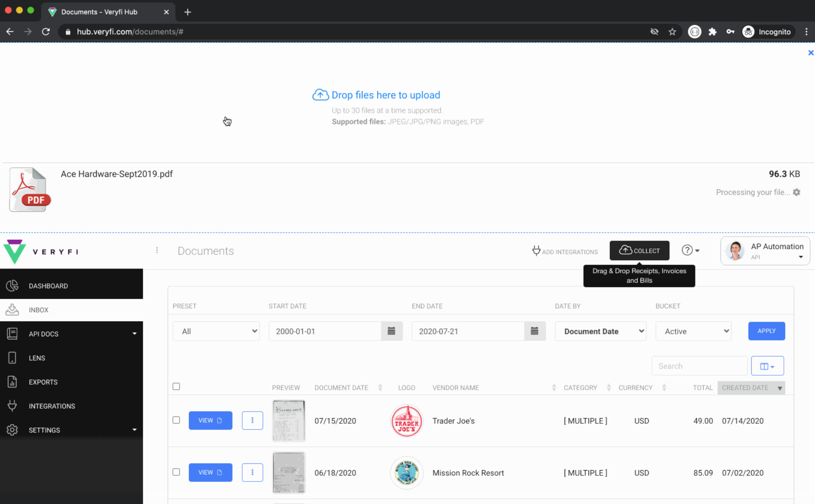
Task: Click the browser forward arrow
Action: (x=28, y=31)
